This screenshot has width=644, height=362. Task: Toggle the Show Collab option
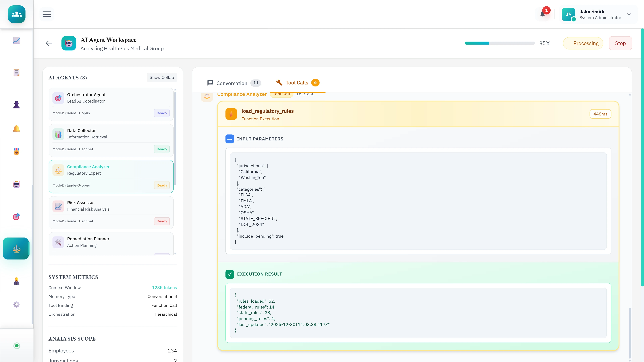tap(162, 77)
